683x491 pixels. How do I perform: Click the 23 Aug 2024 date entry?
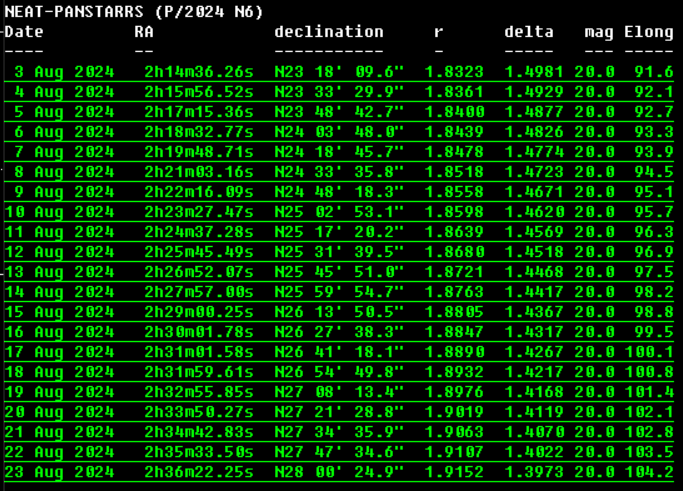(x=59, y=471)
